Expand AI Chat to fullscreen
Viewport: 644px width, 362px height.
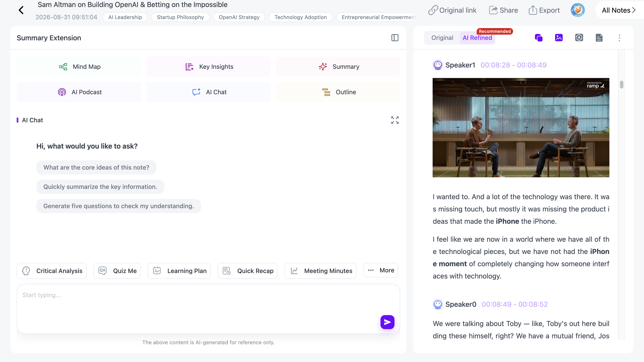coord(395,120)
